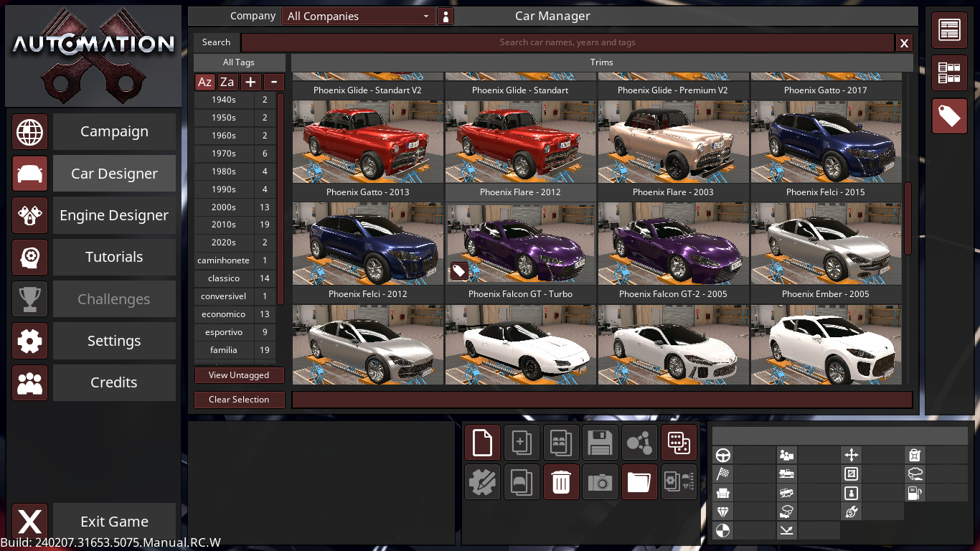Click the diamond prestige stat icon
The height and width of the screenshot is (551, 980).
pos(723,512)
